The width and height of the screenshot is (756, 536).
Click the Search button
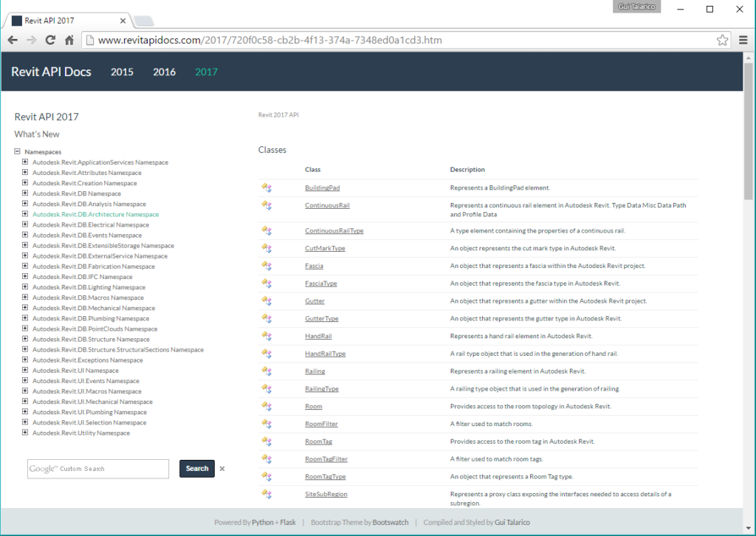point(197,469)
